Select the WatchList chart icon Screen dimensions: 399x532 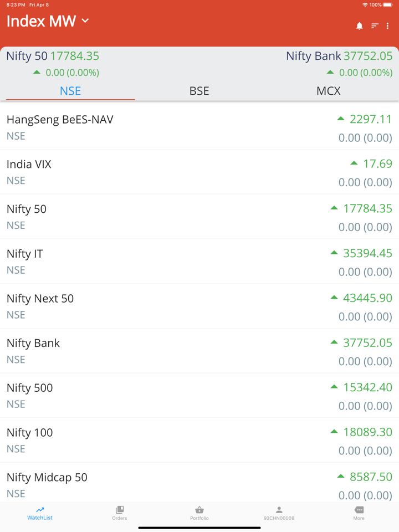(x=40, y=510)
